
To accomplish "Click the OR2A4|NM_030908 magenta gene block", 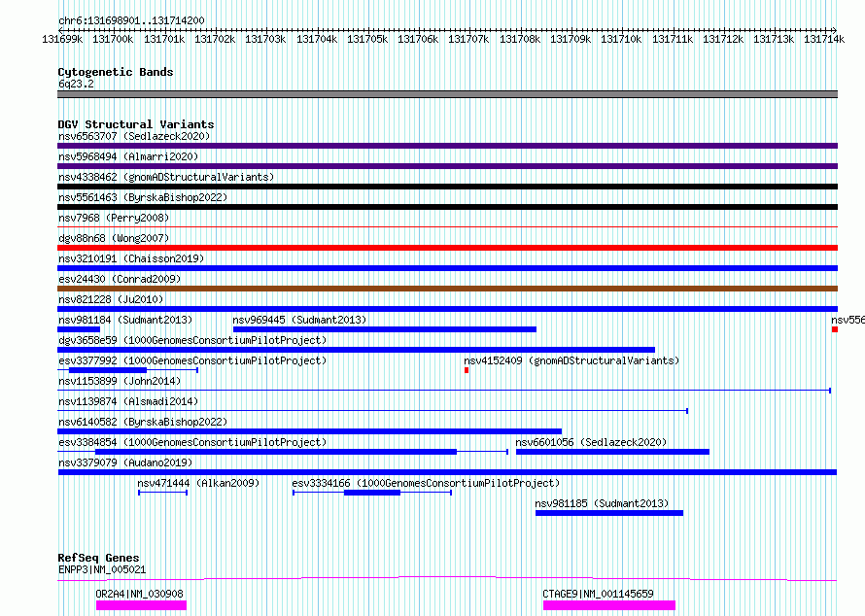I will click(141, 605).
